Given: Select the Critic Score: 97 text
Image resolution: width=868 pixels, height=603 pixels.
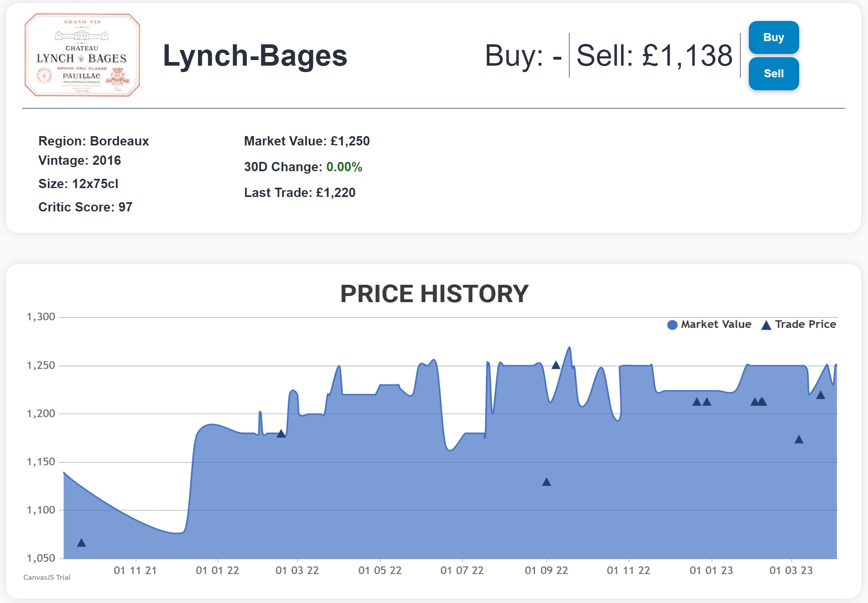Looking at the screenshot, I should pos(85,207).
